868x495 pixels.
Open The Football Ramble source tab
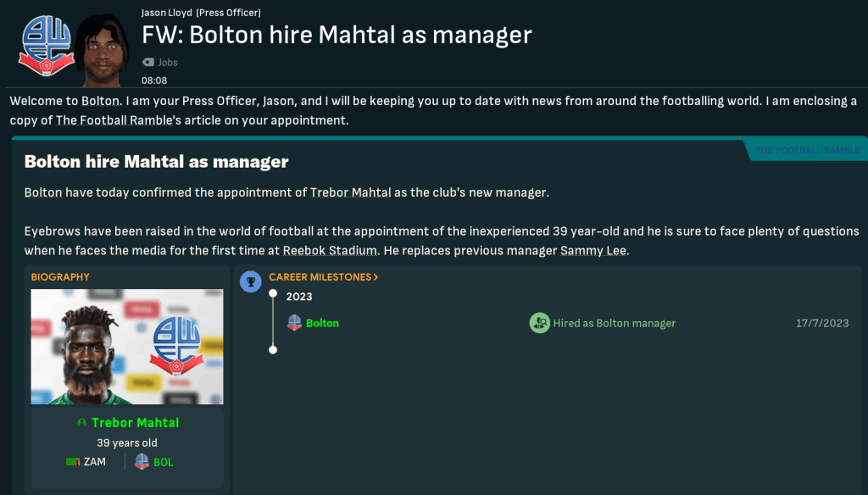pyautogui.click(x=807, y=150)
